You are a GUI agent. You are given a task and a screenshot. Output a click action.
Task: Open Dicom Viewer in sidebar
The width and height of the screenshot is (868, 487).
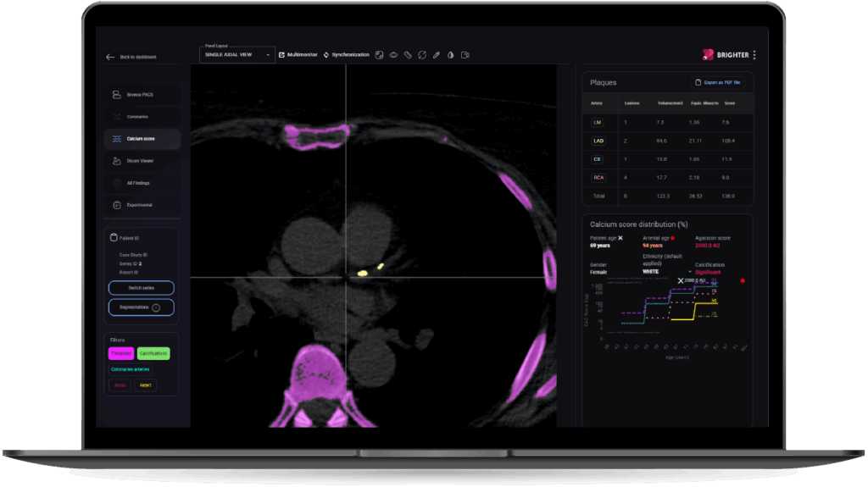[142, 161]
